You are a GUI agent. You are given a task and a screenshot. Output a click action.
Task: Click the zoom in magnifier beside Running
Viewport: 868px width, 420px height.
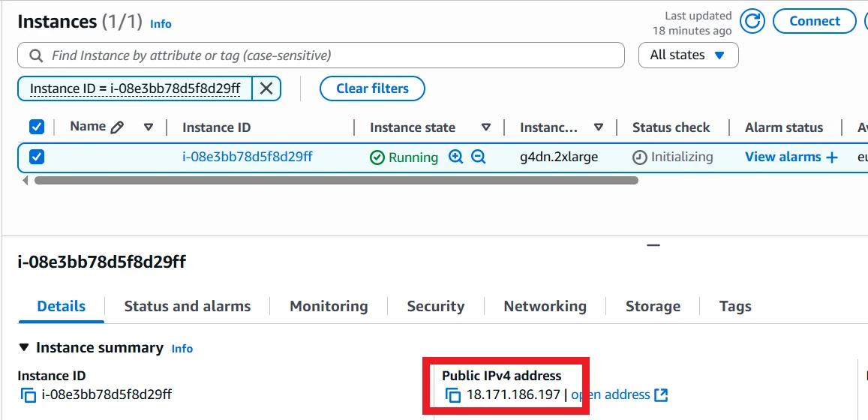coord(455,157)
